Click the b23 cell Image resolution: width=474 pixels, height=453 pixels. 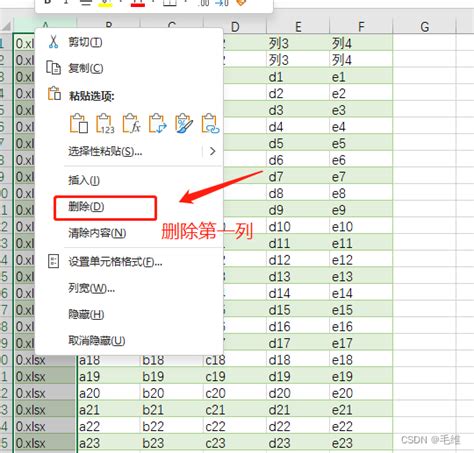(171, 443)
